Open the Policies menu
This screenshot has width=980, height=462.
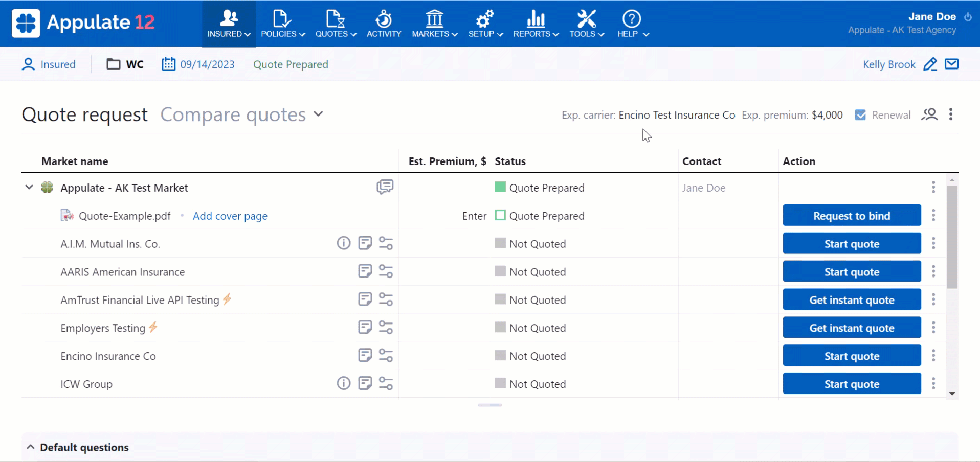[283, 24]
